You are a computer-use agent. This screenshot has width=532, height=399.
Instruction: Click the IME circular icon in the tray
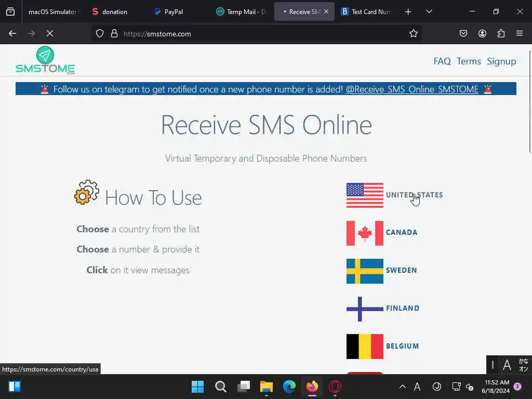(x=436, y=387)
